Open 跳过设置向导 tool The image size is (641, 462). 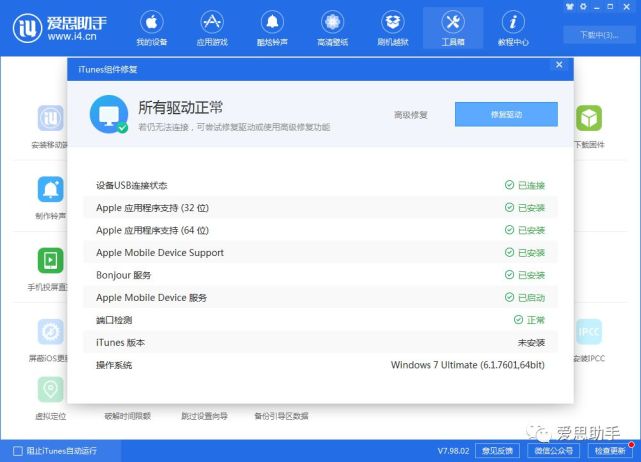click(x=204, y=416)
